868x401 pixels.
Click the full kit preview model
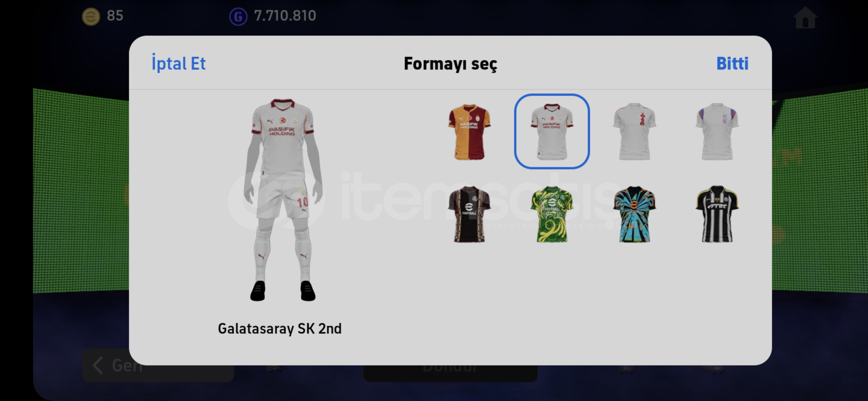(x=283, y=200)
